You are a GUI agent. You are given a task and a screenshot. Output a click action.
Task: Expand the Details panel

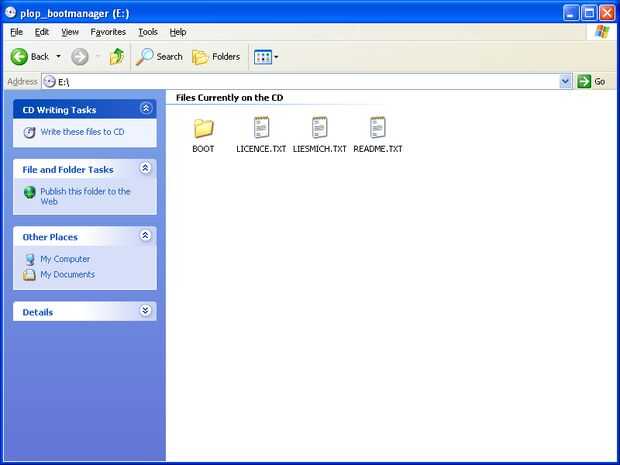pyautogui.click(x=145, y=311)
